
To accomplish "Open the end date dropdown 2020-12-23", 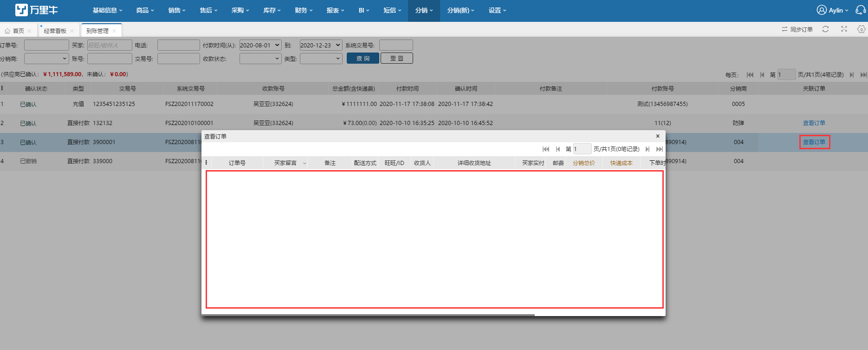I will (x=321, y=45).
